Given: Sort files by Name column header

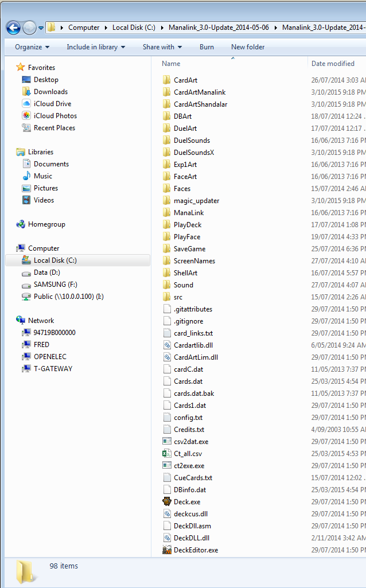Looking at the screenshot, I should click(x=172, y=64).
